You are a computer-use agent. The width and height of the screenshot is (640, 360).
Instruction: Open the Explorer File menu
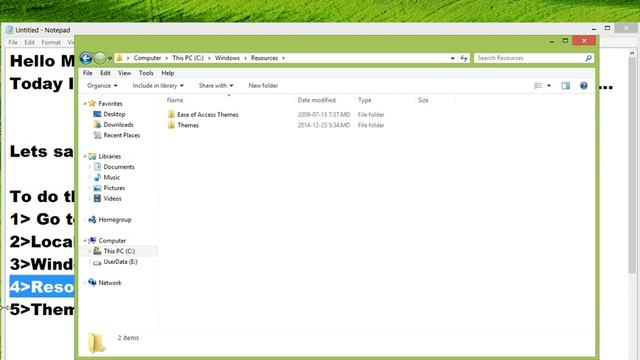(88, 73)
